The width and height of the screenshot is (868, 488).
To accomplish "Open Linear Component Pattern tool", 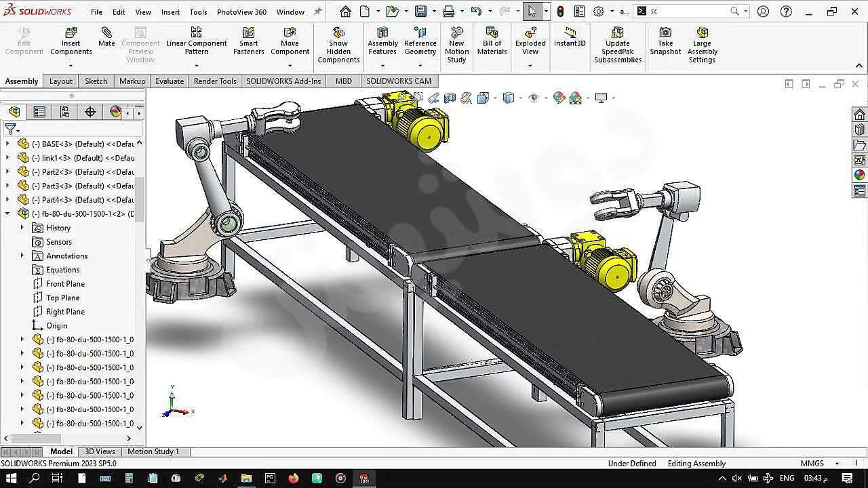I will pos(197,42).
